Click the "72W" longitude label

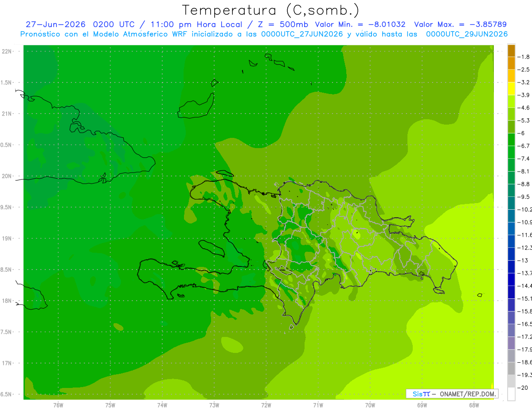click(266, 405)
